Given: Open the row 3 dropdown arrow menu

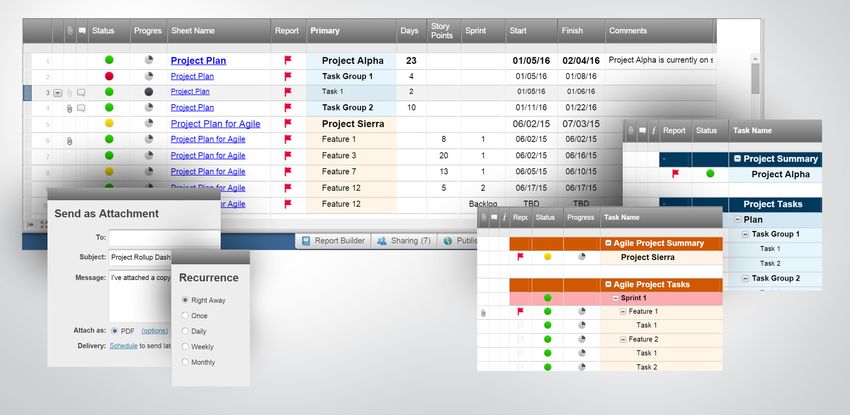Looking at the screenshot, I should click(x=57, y=93).
